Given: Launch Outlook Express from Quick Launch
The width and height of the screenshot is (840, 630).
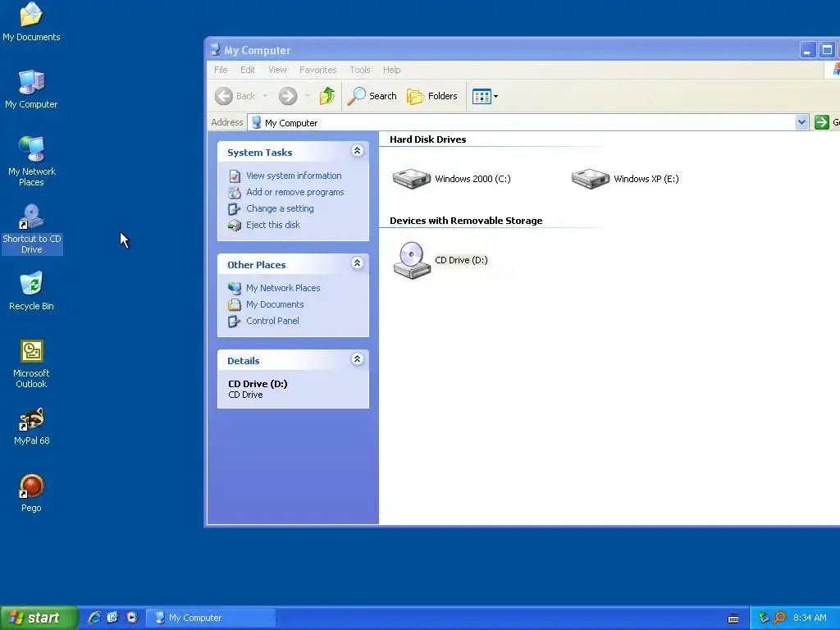Looking at the screenshot, I should [x=112, y=618].
